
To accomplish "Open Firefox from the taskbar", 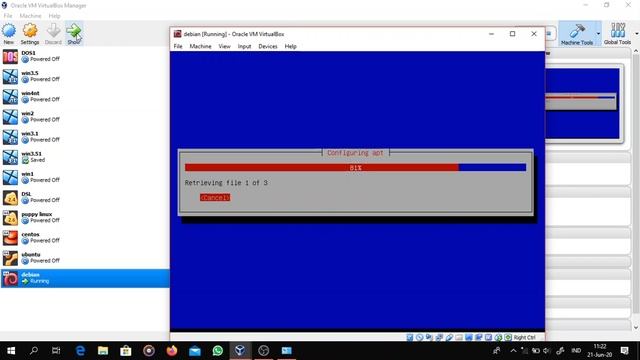I will coord(172,351).
